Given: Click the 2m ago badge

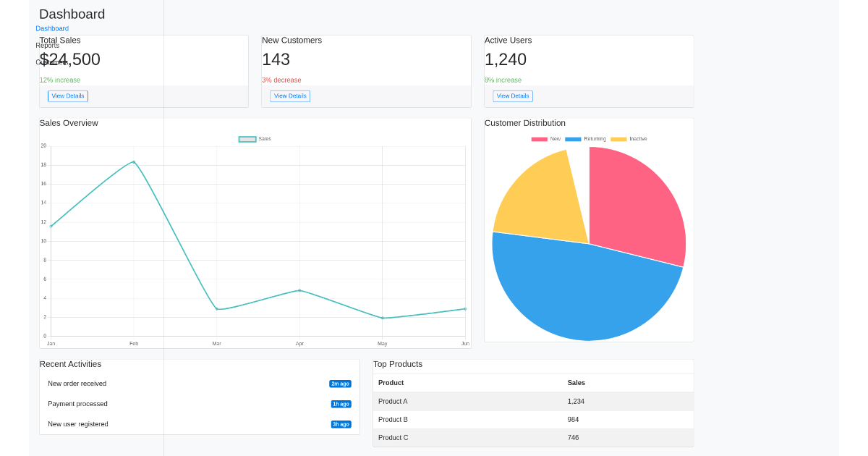Looking at the screenshot, I should 340,384.
